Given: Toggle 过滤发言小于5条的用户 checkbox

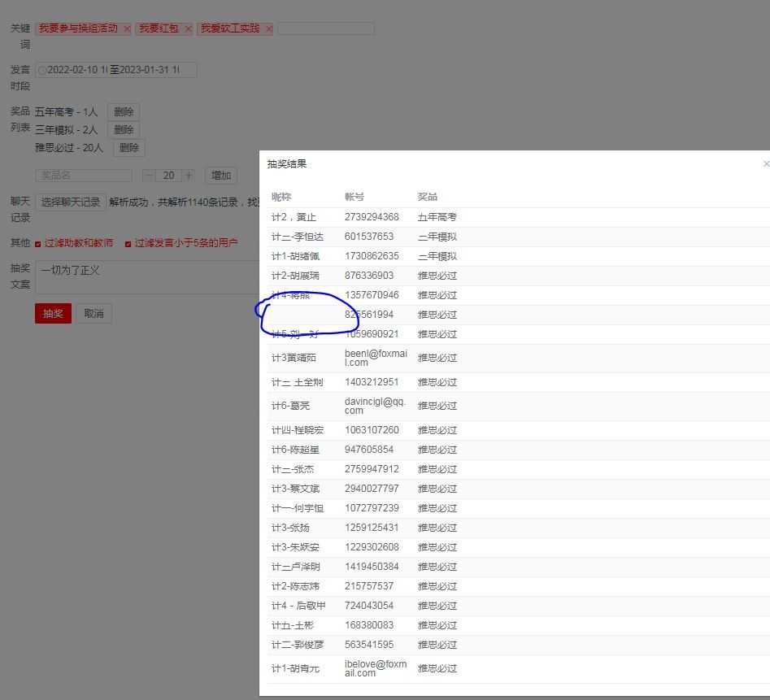Looking at the screenshot, I should coord(128,244).
